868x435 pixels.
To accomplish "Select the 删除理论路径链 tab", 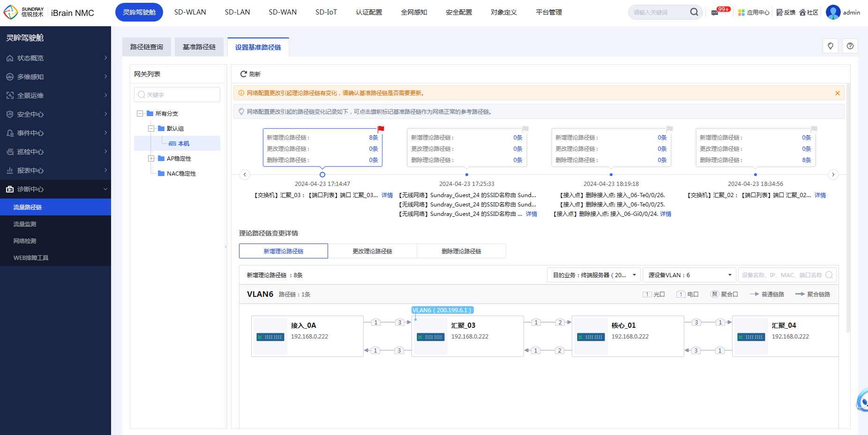I will coord(462,251).
